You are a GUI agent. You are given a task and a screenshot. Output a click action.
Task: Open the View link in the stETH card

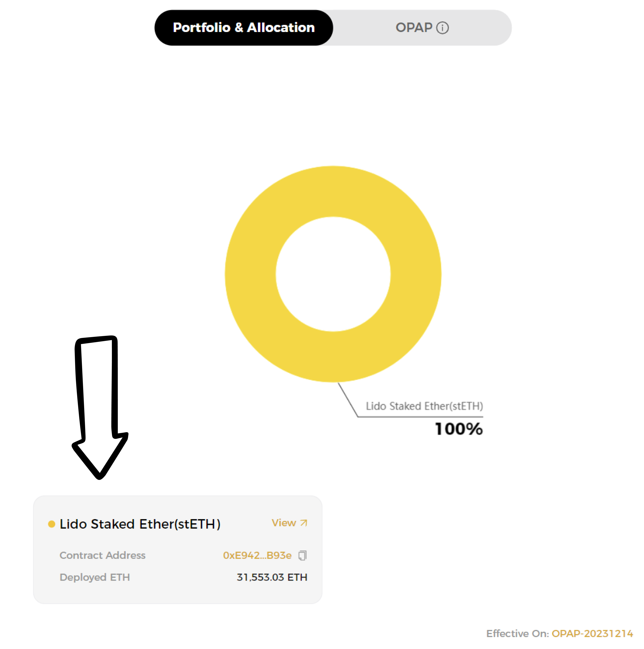click(x=284, y=523)
